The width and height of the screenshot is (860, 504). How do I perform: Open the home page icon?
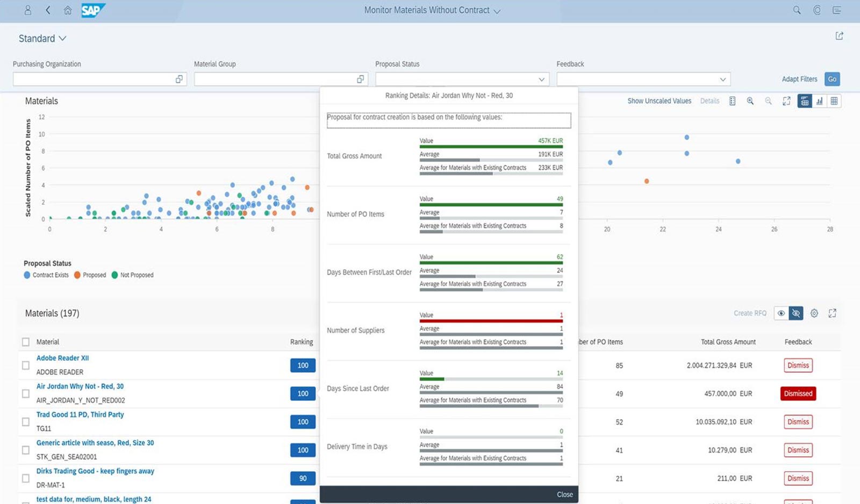[68, 10]
